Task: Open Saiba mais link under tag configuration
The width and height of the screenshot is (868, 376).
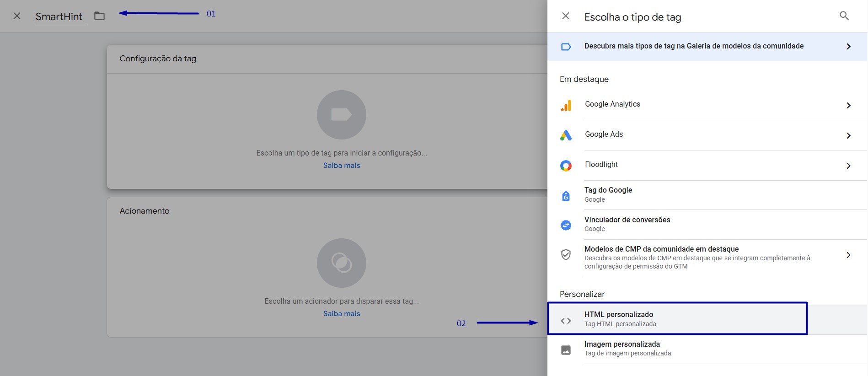Action: pyautogui.click(x=342, y=166)
